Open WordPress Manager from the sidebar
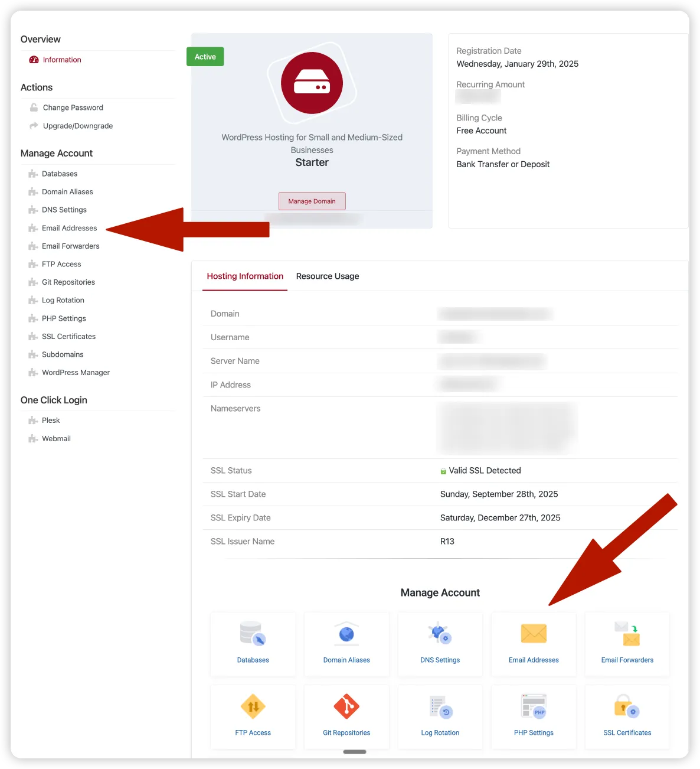 (x=76, y=372)
